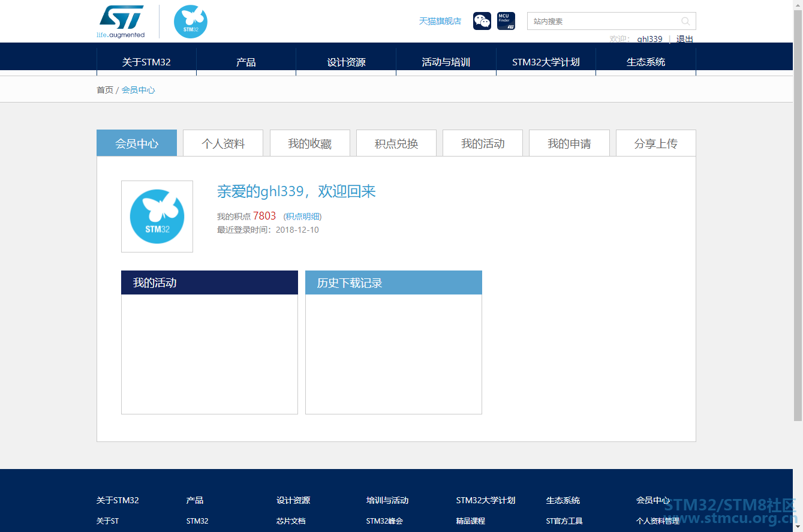Click footer heading 关于STM32

point(118,500)
